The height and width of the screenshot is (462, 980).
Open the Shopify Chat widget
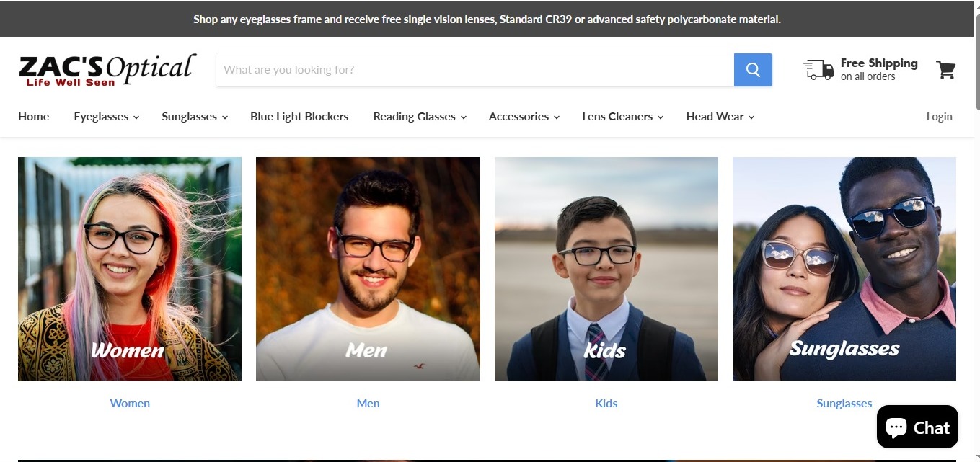point(917,427)
